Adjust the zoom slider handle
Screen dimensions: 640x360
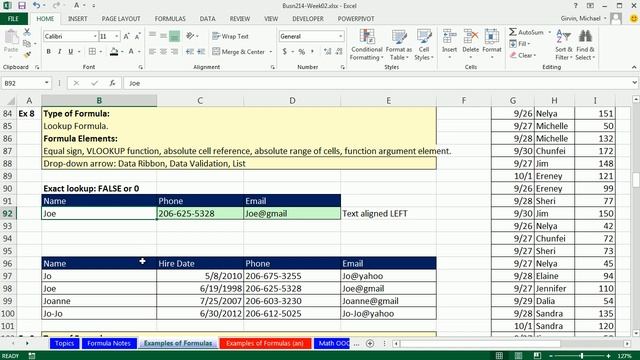(582, 356)
